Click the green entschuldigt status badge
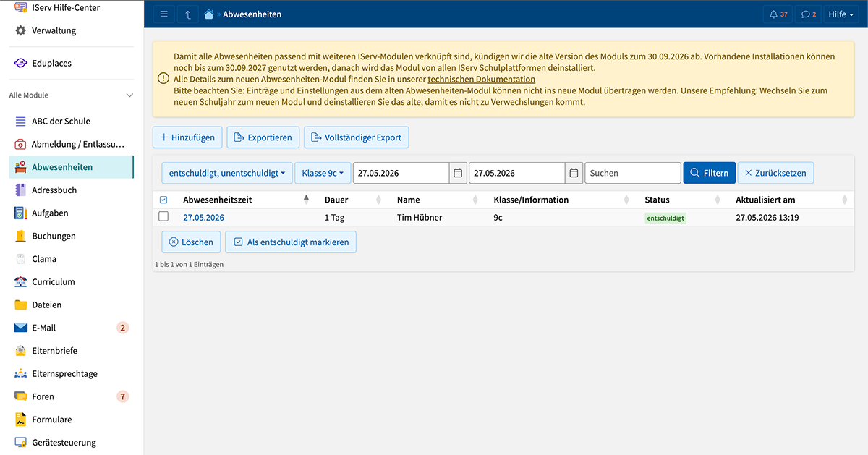 665,217
